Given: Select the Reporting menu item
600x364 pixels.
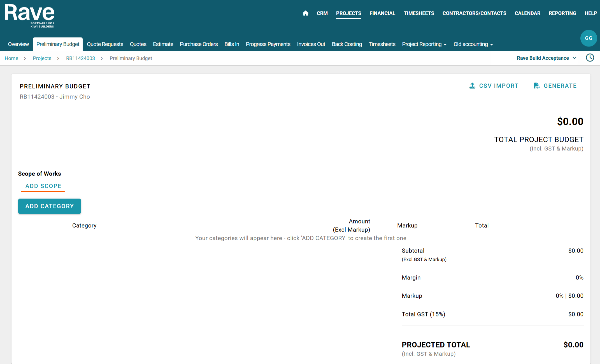Looking at the screenshot, I should pos(562,13).
